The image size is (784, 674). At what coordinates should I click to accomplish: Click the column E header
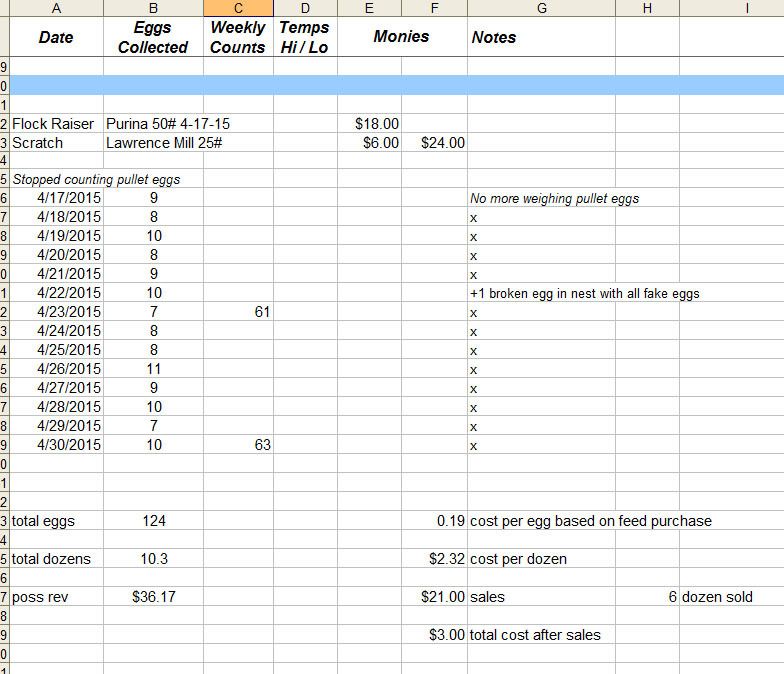369,8
